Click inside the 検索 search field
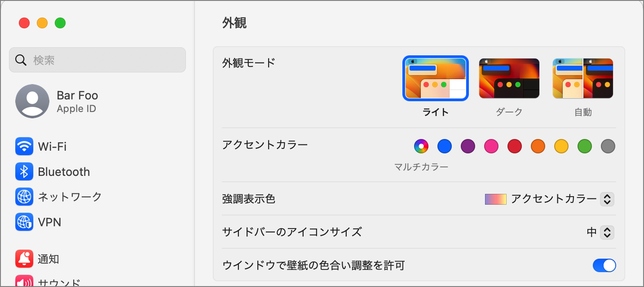The image size is (644, 287). click(x=97, y=59)
